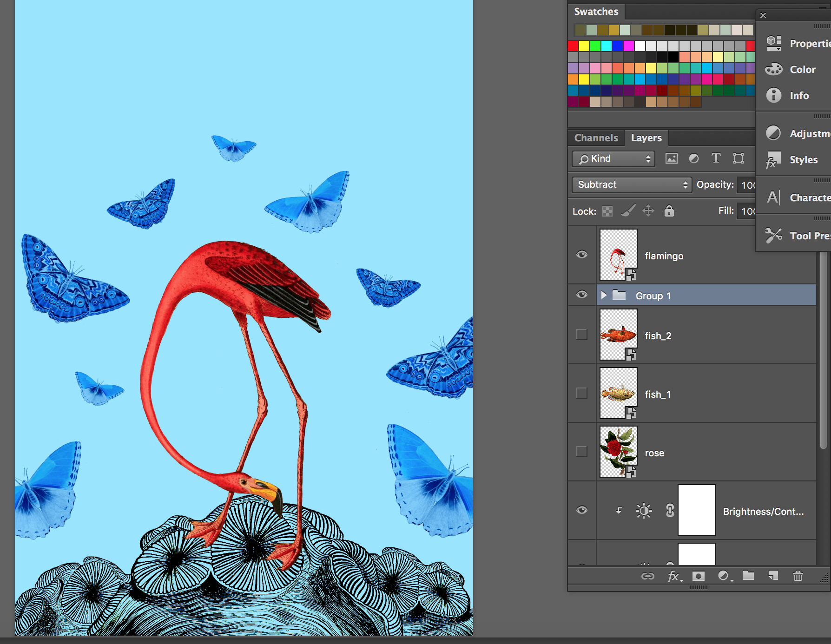
Task: Pick the yellow swatch in top row
Action: pyautogui.click(x=584, y=46)
